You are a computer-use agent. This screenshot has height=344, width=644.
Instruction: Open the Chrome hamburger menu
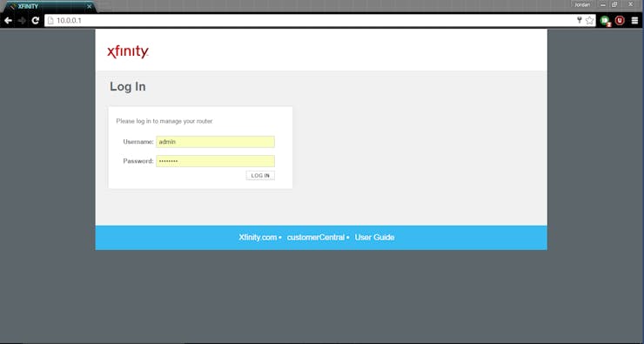634,21
